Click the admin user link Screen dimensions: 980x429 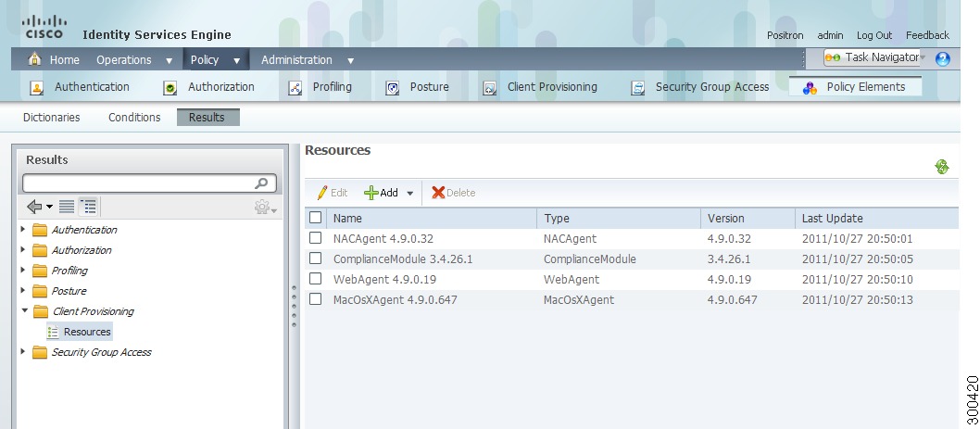pyautogui.click(x=830, y=35)
